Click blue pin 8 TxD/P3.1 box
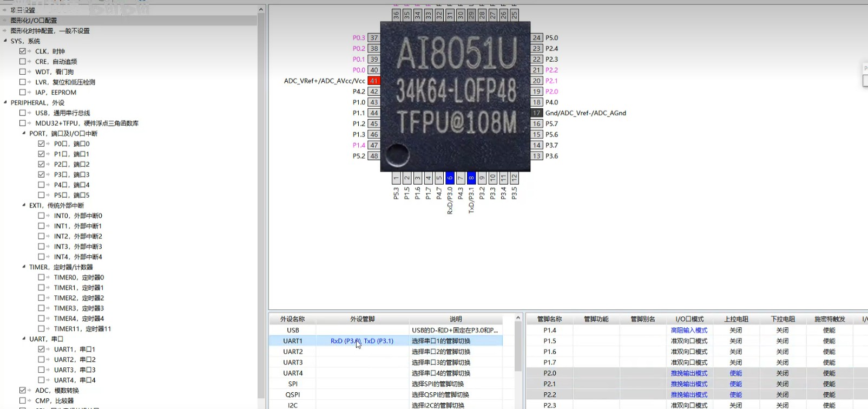868x409 pixels. tap(471, 178)
